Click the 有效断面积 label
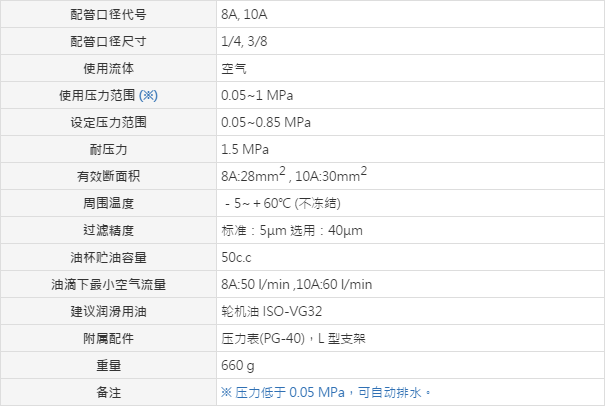The height and width of the screenshot is (406, 605). pyautogui.click(x=109, y=176)
